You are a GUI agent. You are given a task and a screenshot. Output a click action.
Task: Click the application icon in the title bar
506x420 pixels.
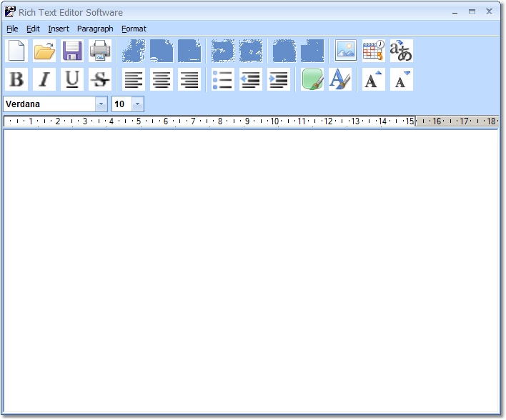pyautogui.click(x=10, y=12)
